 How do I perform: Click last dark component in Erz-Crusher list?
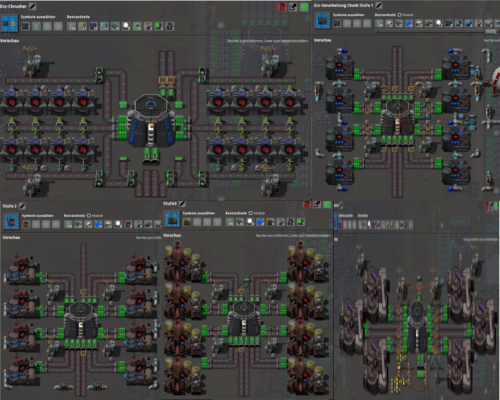(170, 26)
